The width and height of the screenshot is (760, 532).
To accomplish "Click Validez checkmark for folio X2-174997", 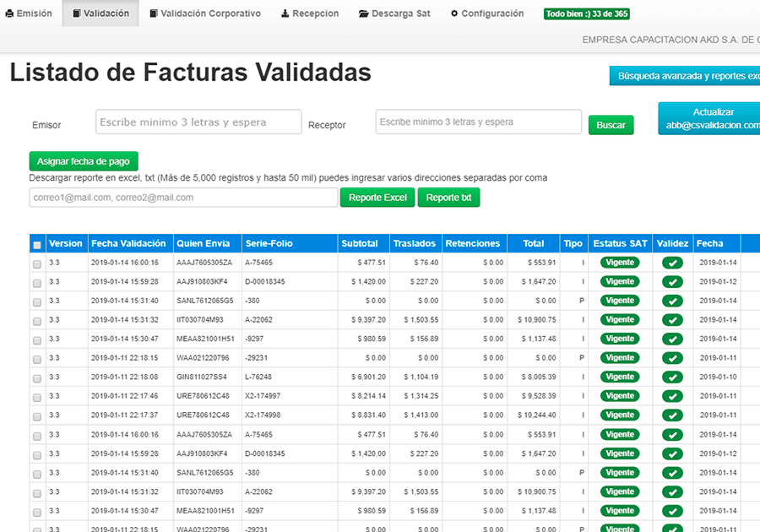I will click(672, 396).
